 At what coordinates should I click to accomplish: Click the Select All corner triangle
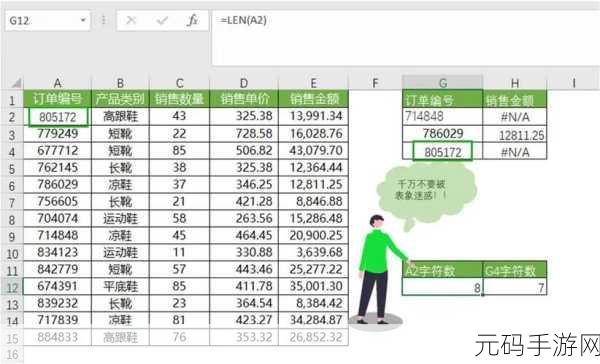16,83
